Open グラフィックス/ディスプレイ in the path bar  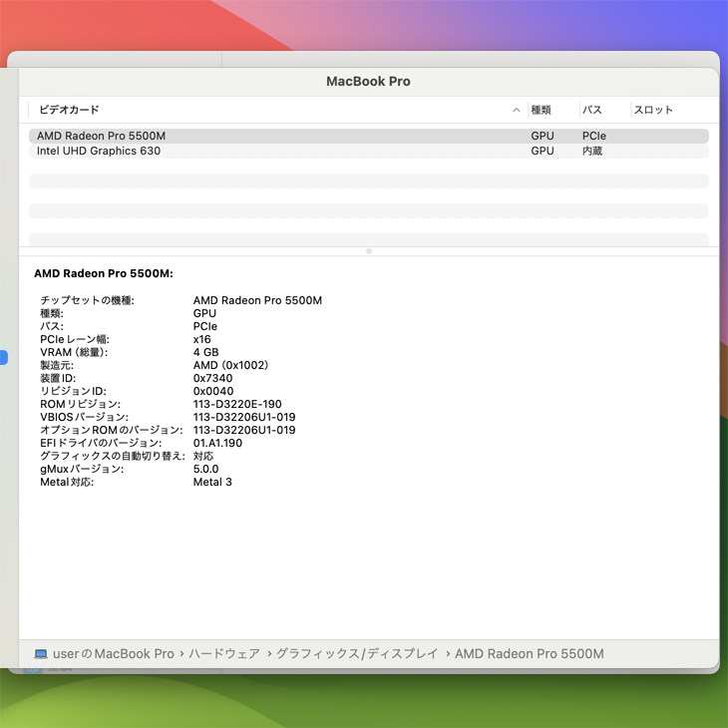tap(357, 654)
